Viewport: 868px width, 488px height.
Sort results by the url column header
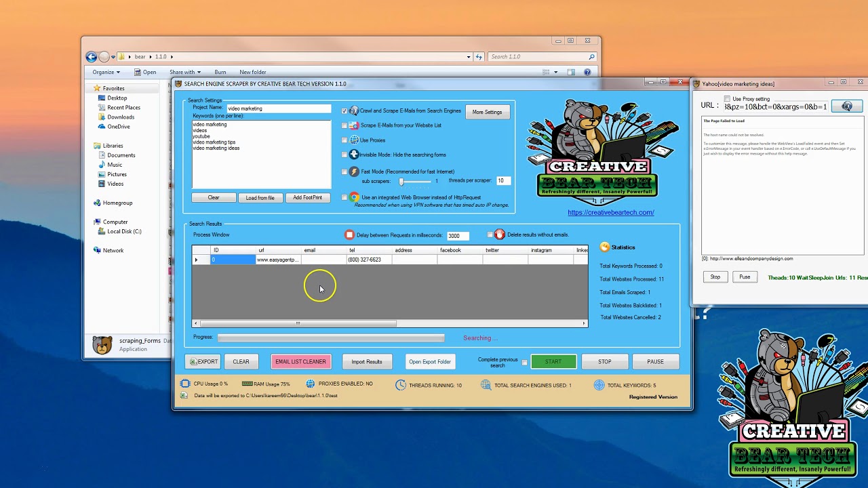point(279,250)
